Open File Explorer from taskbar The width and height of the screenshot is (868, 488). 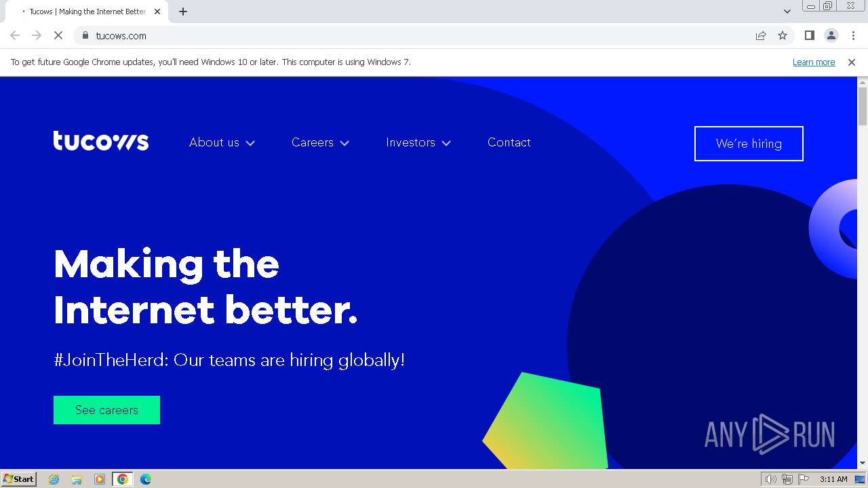pos(77,479)
